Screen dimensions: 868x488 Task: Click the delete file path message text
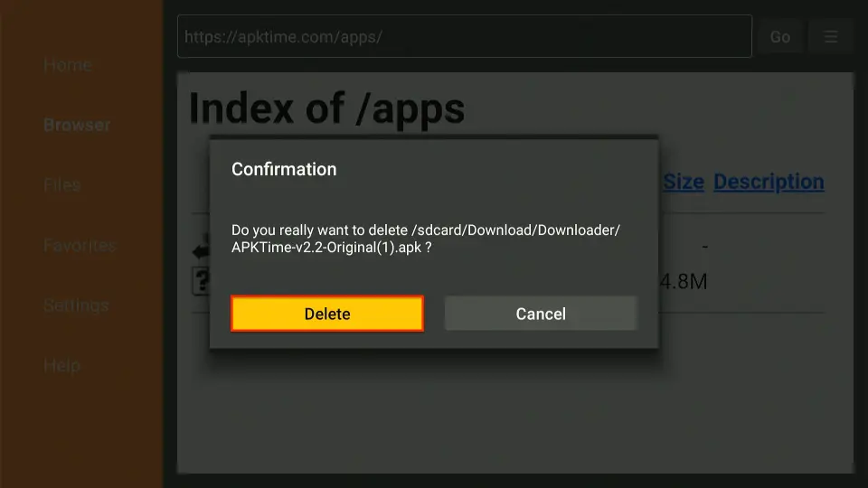click(426, 239)
